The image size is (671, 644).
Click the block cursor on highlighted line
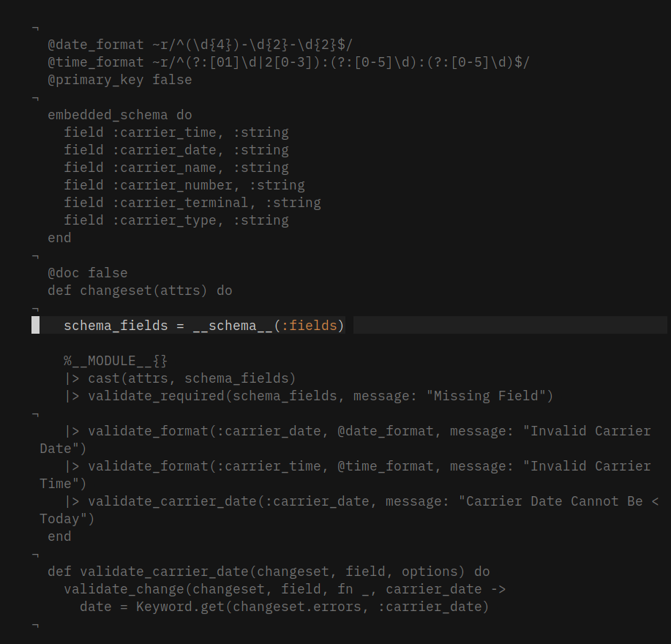tap(36, 326)
